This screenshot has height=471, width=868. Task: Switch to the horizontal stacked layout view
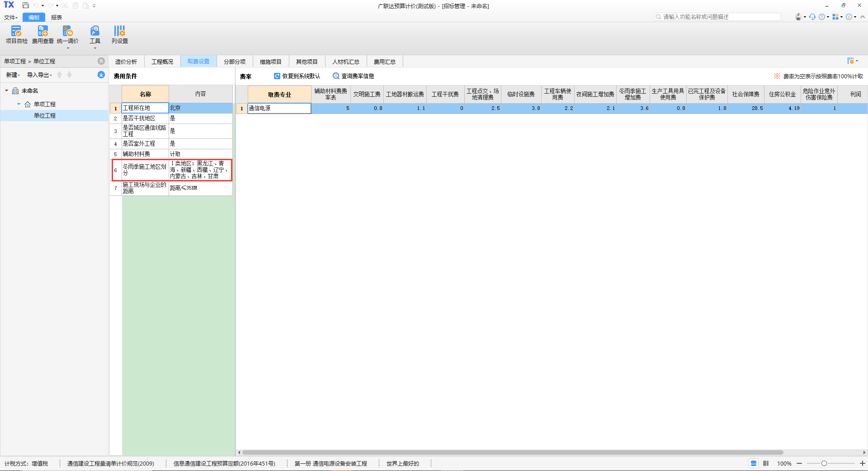click(754, 463)
